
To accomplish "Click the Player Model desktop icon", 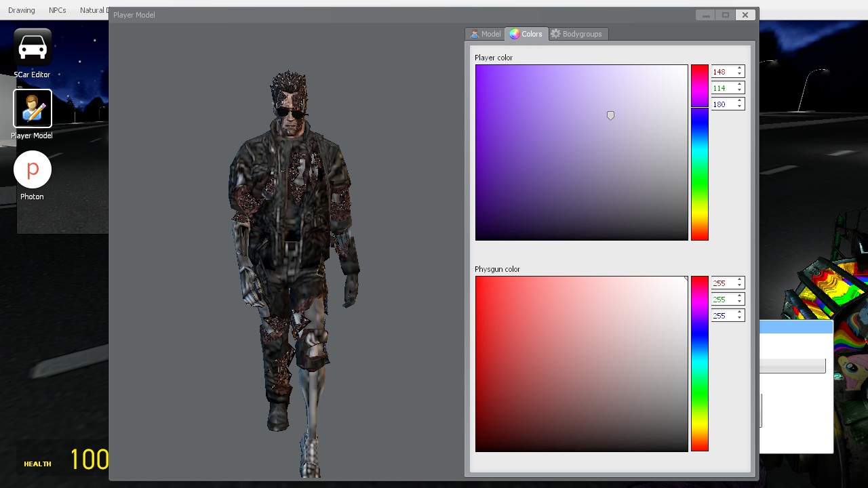I will click(x=32, y=109).
